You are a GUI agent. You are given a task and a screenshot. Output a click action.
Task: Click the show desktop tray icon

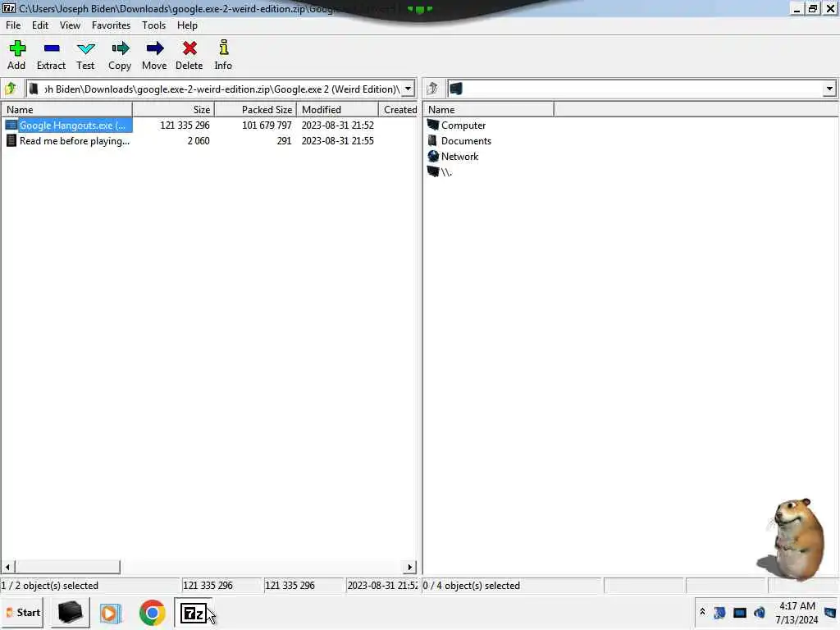coord(830,612)
